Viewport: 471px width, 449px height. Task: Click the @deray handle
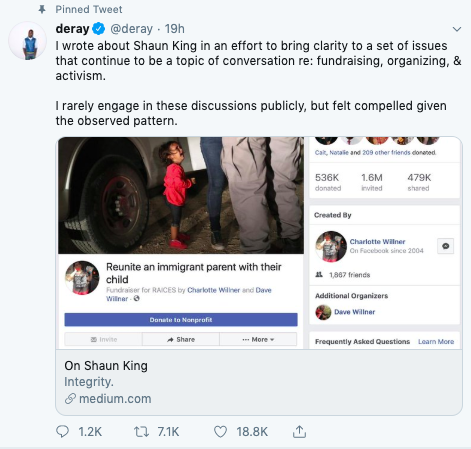(131, 29)
